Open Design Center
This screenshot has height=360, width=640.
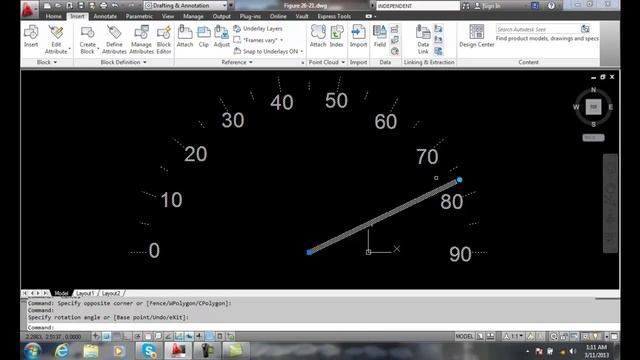tap(476, 36)
